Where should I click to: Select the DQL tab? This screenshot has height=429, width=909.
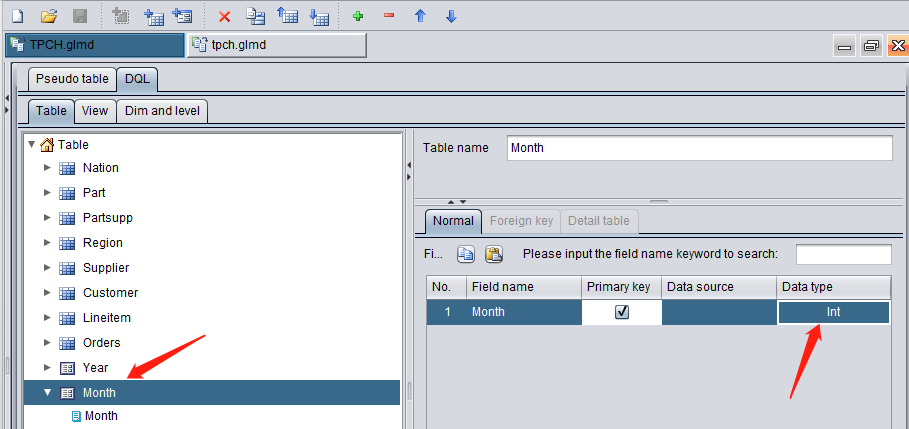click(x=137, y=79)
